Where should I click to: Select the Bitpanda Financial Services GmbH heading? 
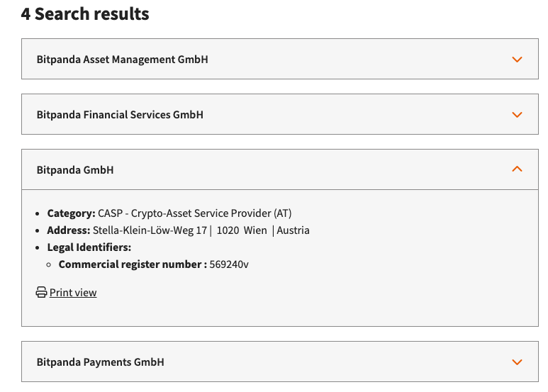(x=120, y=115)
